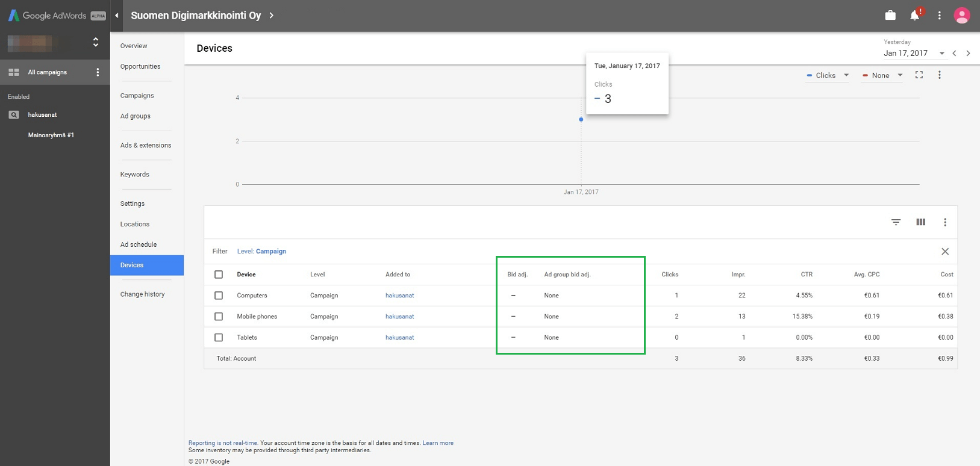Select all devices header checkbox

click(219, 275)
